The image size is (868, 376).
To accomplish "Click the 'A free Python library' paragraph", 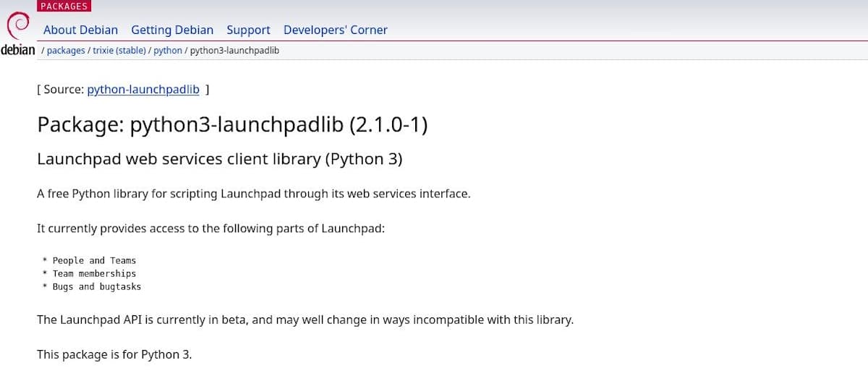I will point(253,194).
